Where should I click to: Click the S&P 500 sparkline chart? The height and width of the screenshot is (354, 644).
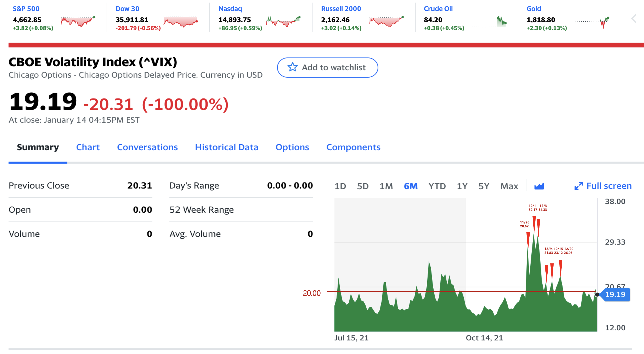[78, 21]
